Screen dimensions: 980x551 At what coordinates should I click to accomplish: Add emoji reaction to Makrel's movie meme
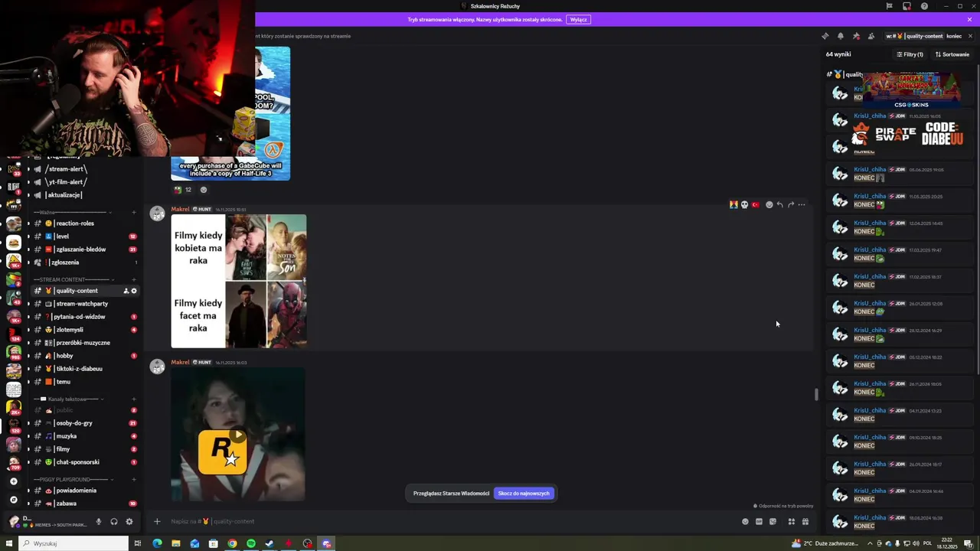[769, 204]
